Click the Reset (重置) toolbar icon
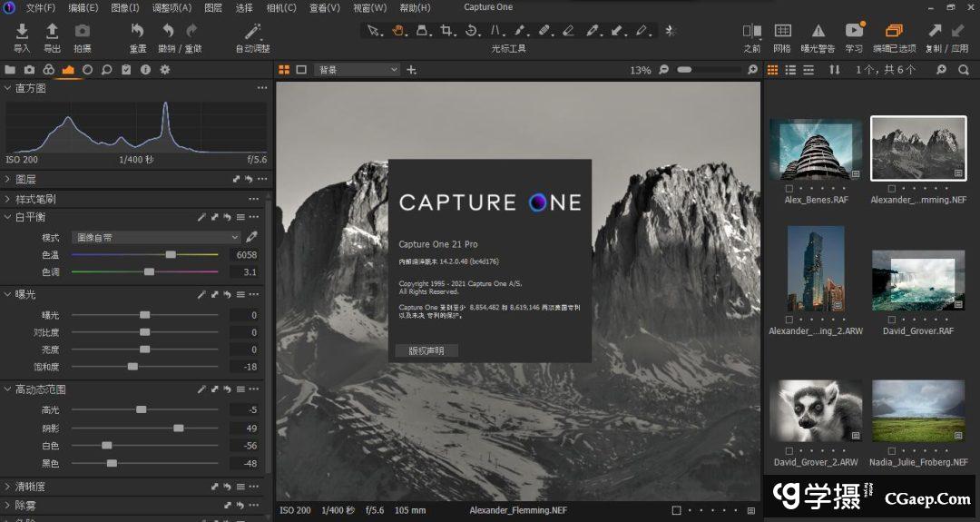 point(137,32)
